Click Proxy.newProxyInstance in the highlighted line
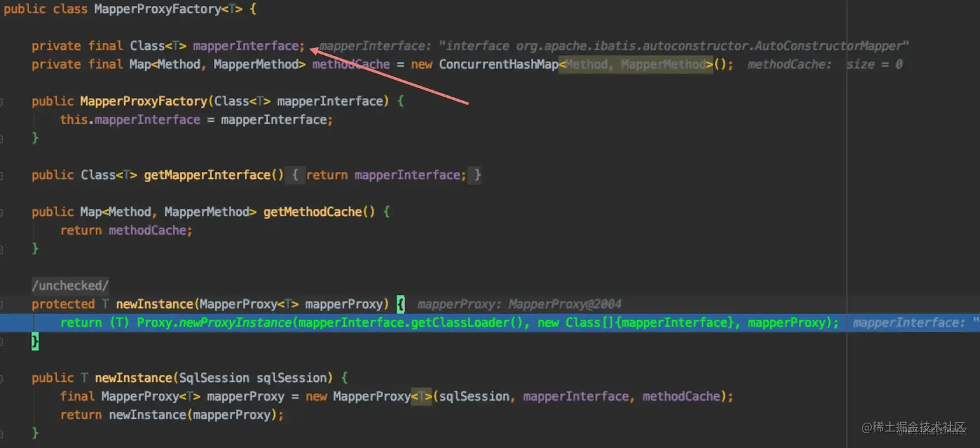 click(214, 323)
